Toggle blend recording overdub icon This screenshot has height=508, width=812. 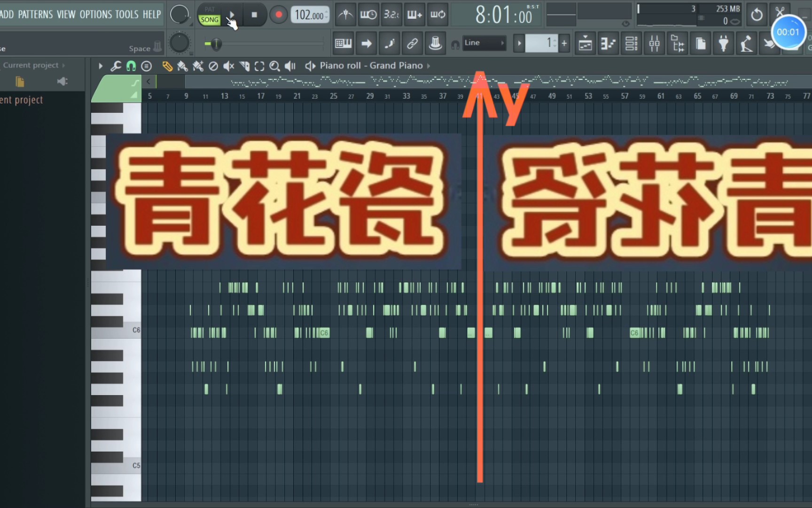click(414, 15)
